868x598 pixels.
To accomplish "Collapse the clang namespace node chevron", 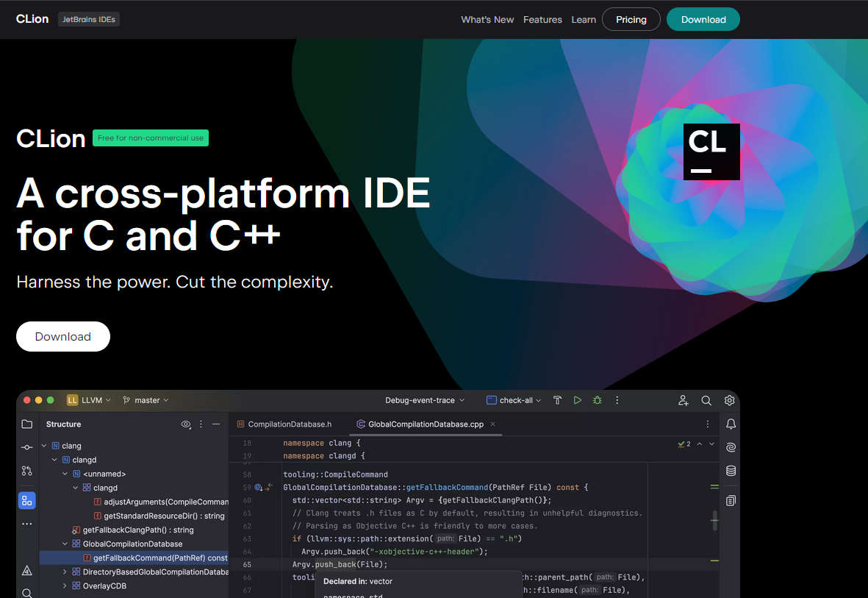I will tap(44, 446).
